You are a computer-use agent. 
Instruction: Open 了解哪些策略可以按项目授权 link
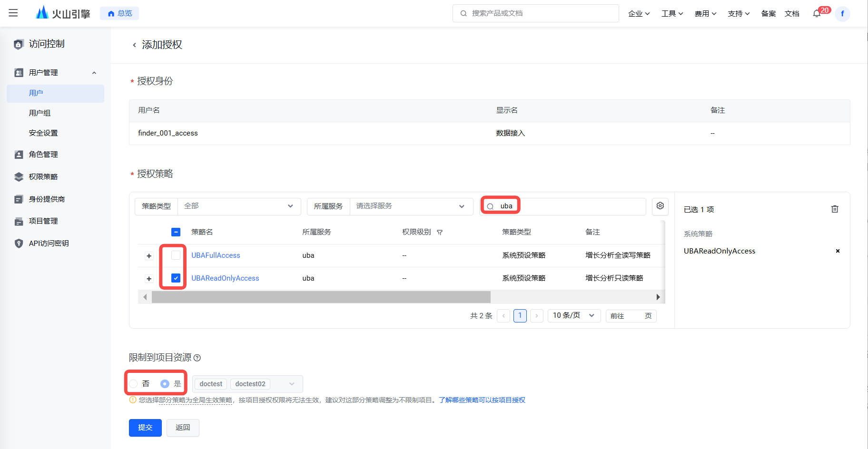click(482, 400)
